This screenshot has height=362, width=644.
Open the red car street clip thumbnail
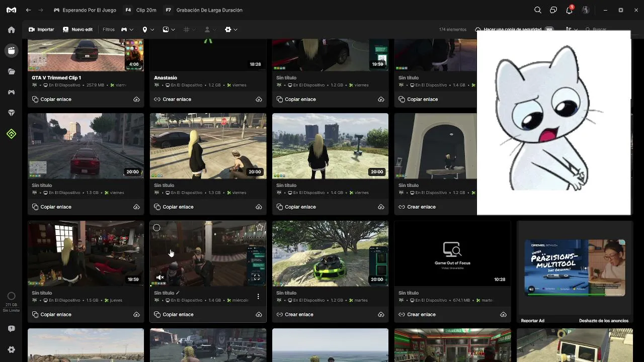[86, 146]
